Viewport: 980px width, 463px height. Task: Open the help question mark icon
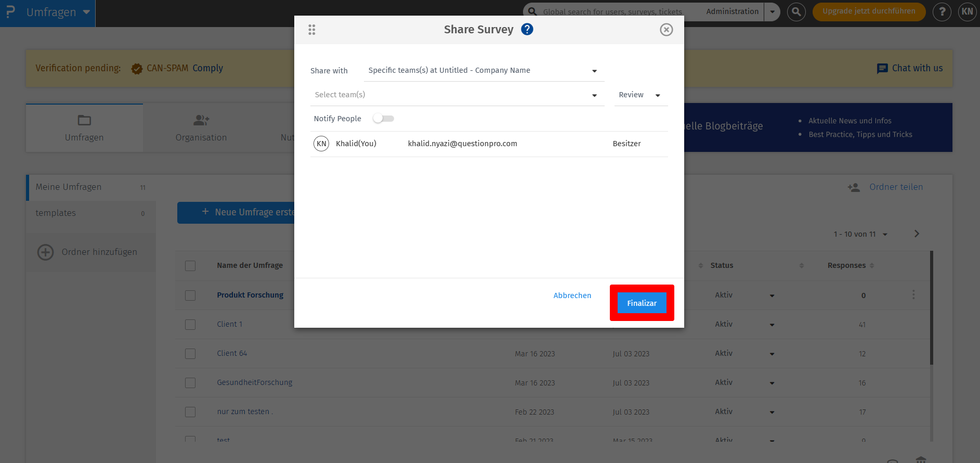point(942,11)
